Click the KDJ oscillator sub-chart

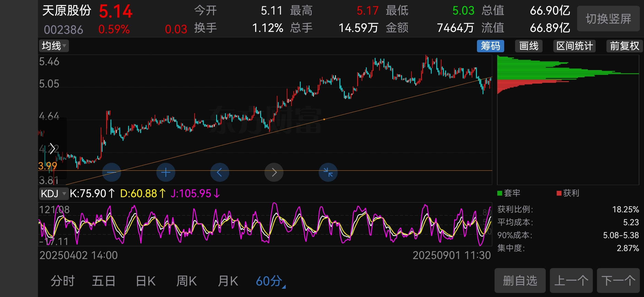[265, 224]
